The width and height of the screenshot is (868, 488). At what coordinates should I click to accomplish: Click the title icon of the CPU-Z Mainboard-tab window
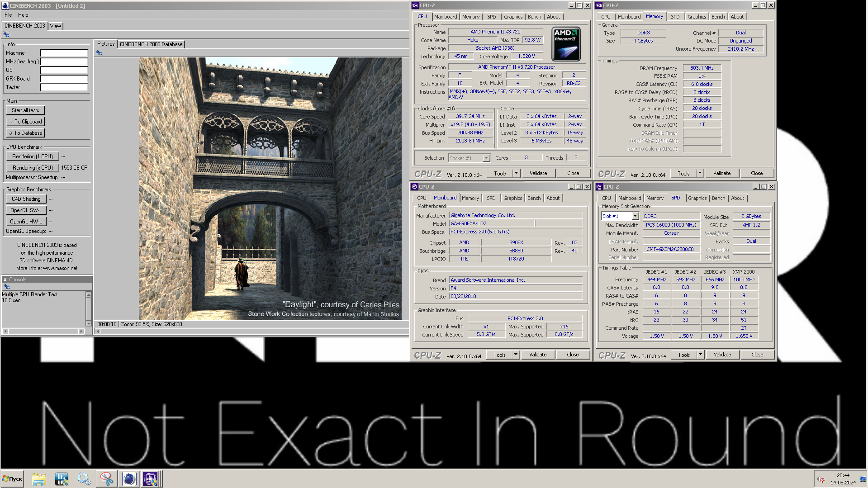414,187
